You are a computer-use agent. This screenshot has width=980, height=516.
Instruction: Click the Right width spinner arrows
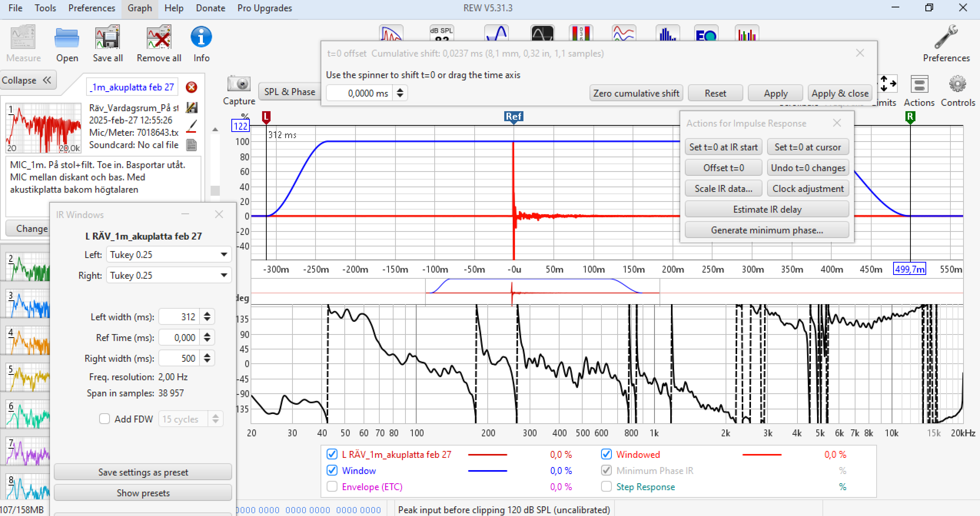point(207,358)
